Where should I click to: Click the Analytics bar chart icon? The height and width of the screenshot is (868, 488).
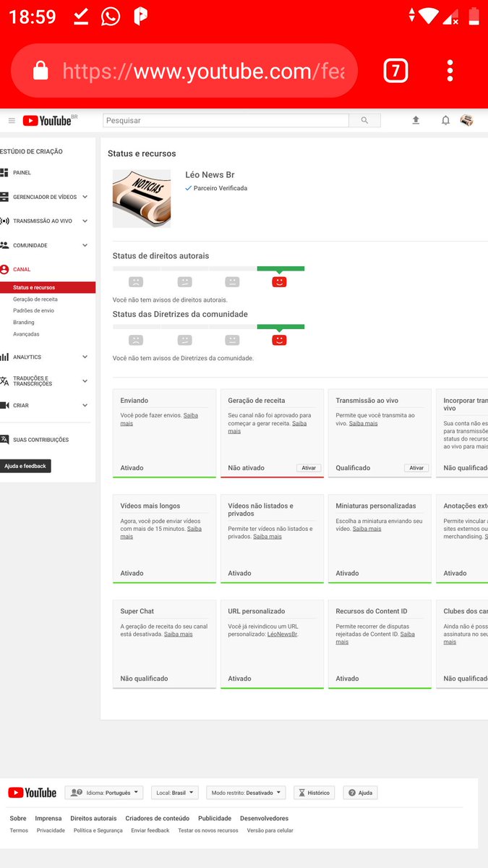click(x=4, y=357)
